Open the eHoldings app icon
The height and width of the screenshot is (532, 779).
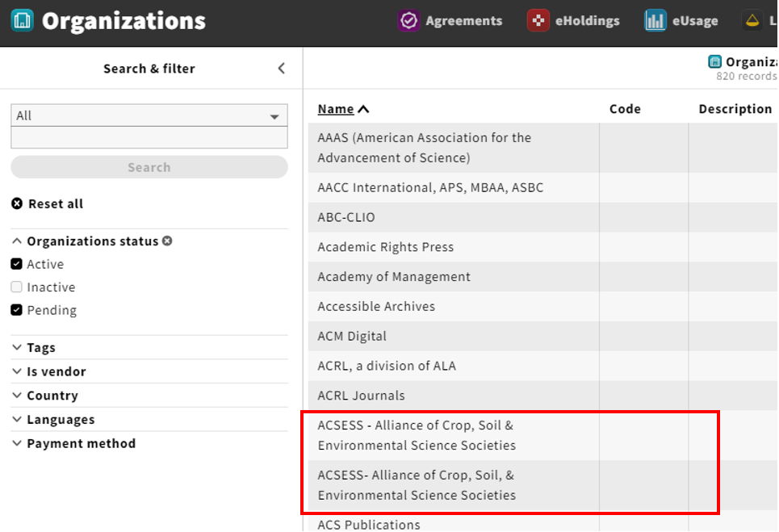[538, 20]
